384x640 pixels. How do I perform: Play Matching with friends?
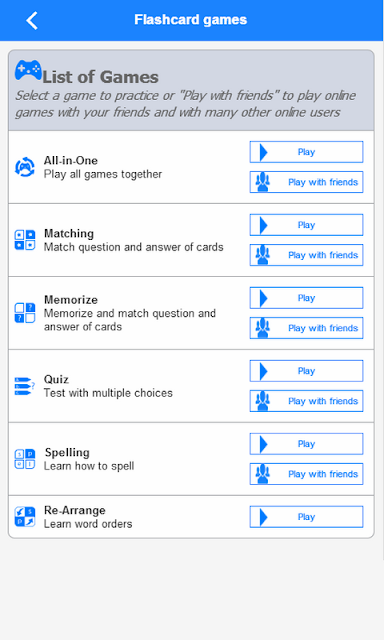(x=306, y=255)
